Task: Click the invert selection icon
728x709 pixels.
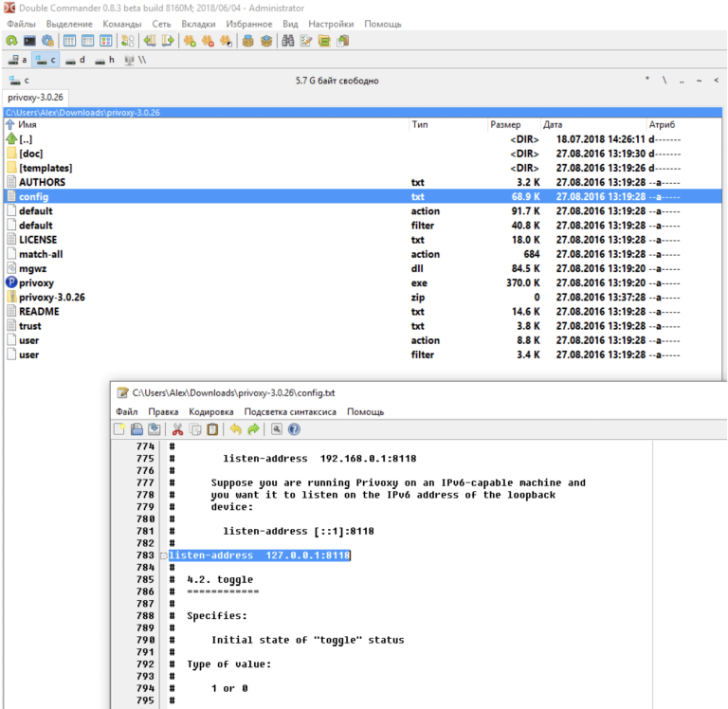Action: [x=226, y=41]
